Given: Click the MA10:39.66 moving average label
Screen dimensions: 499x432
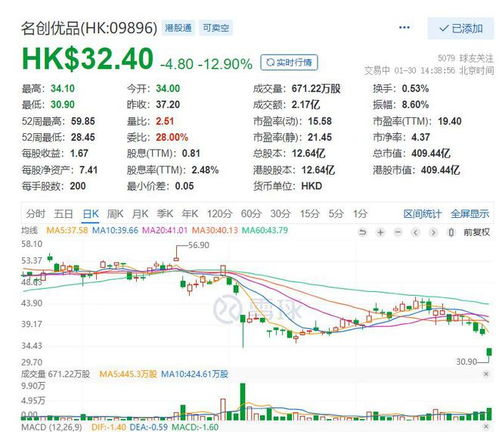Looking at the screenshot, I should pos(115,230).
